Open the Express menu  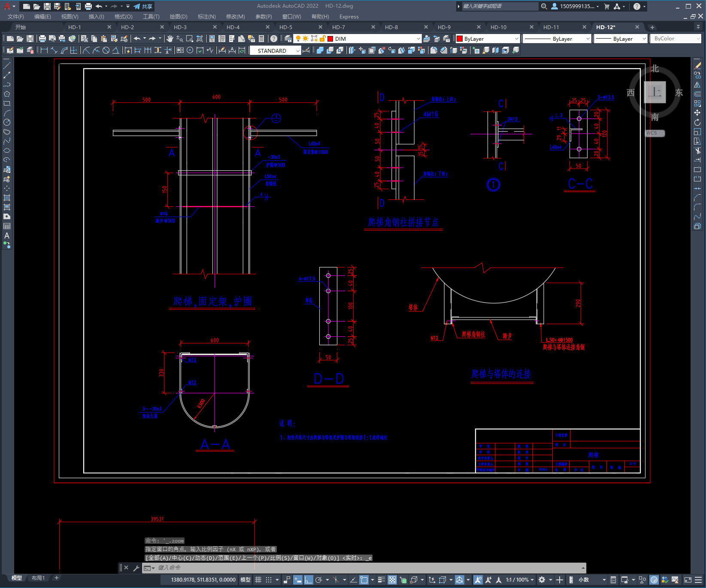click(x=349, y=17)
